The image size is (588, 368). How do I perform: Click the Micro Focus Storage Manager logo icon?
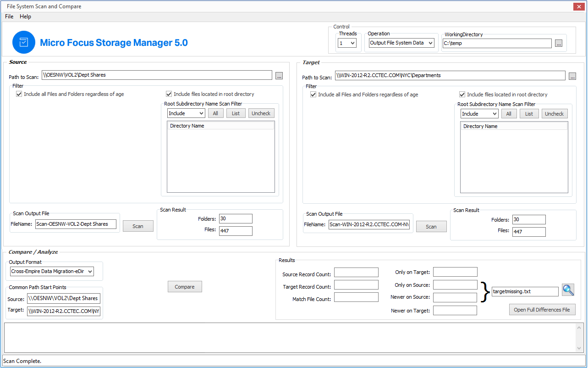click(24, 42)
